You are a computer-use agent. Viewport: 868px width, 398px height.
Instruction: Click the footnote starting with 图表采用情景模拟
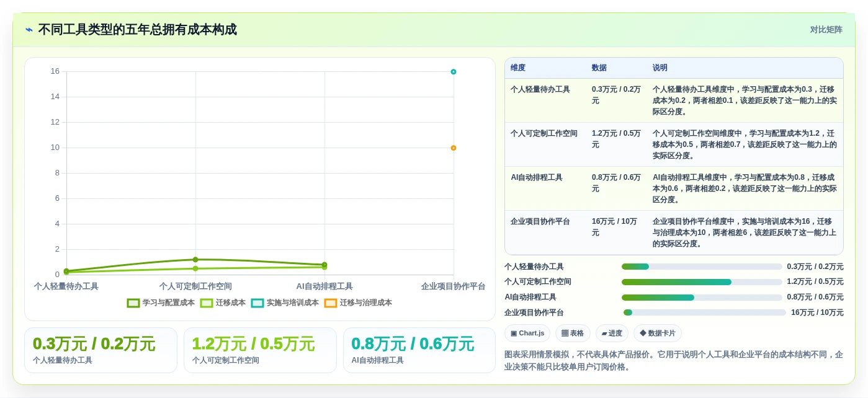pyautogui.click(x=674, y=361)
